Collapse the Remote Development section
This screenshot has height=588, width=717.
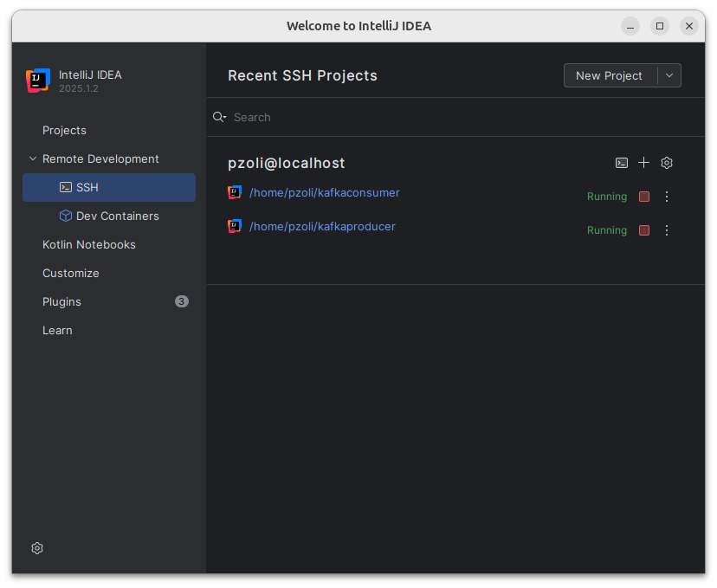click(x=33, y=158)
